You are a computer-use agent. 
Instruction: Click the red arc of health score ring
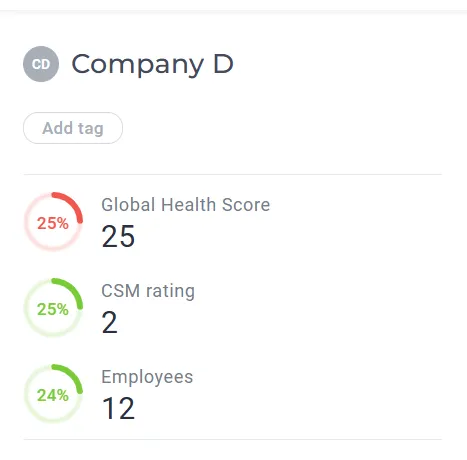coord(73,203)
